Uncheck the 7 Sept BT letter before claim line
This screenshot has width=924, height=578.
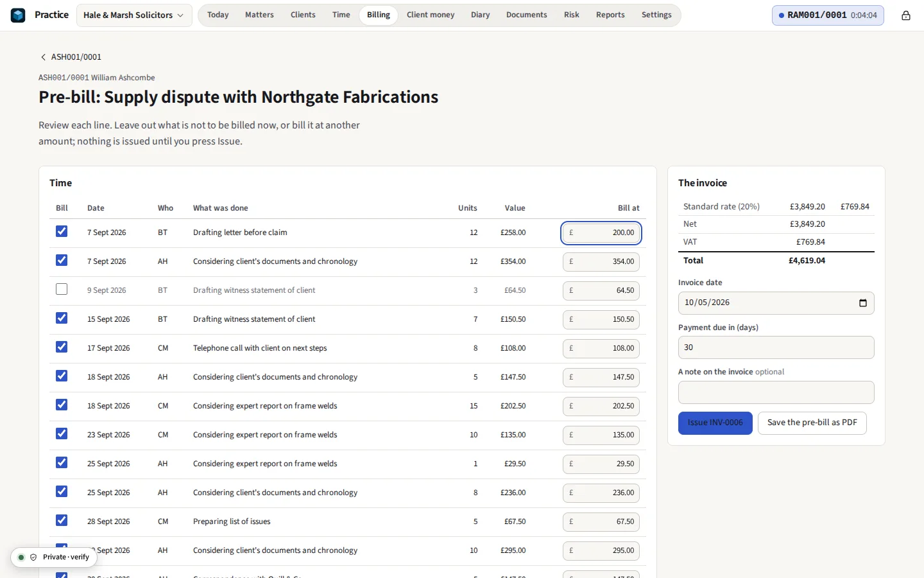(62, 231)
